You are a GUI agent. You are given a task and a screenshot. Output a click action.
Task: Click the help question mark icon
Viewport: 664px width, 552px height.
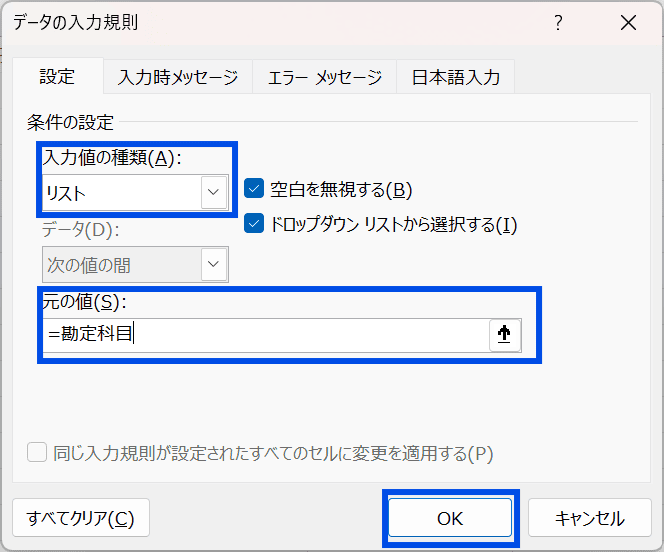(x=559, y=22)
